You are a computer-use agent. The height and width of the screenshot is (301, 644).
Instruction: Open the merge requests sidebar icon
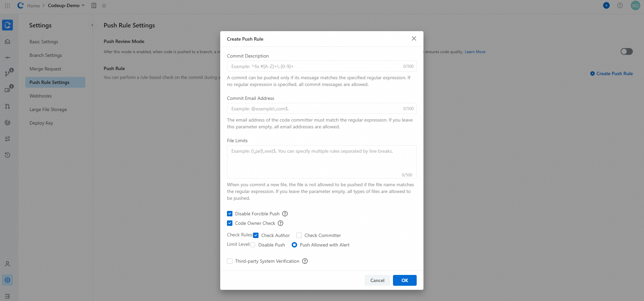(x=7, y=106)
